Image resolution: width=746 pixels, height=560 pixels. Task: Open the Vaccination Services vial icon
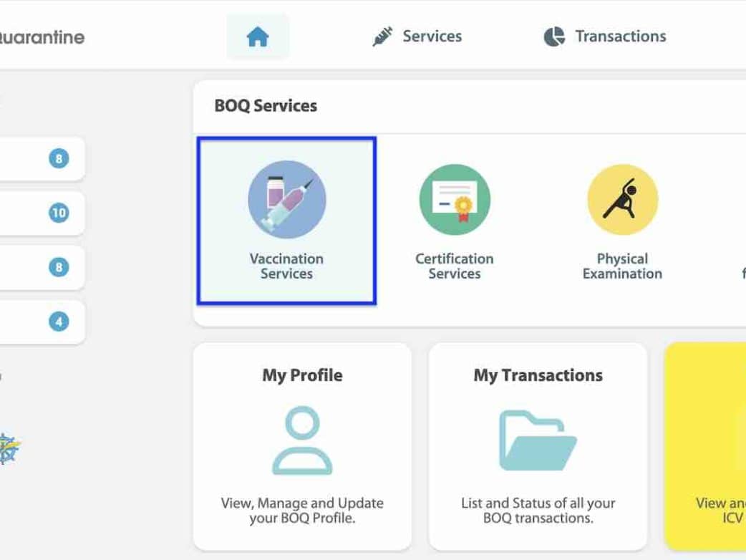click(x=287, y=199)
